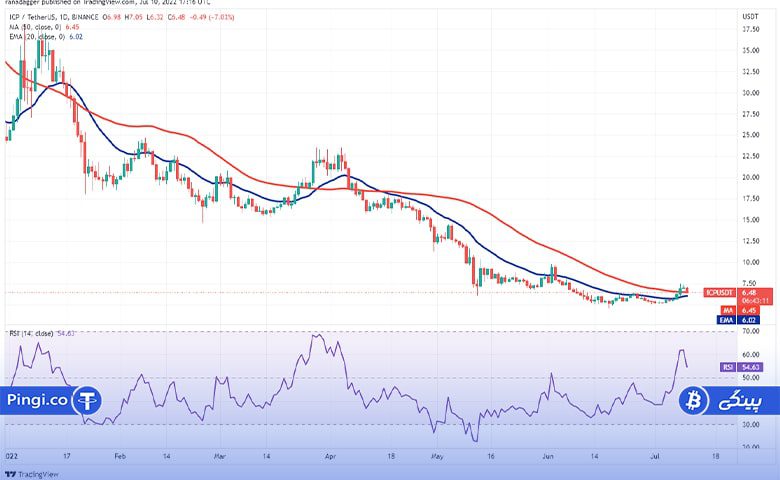Click the Jun date on time axis
Viewport: 780px width, 480px height.
(548, 456)
